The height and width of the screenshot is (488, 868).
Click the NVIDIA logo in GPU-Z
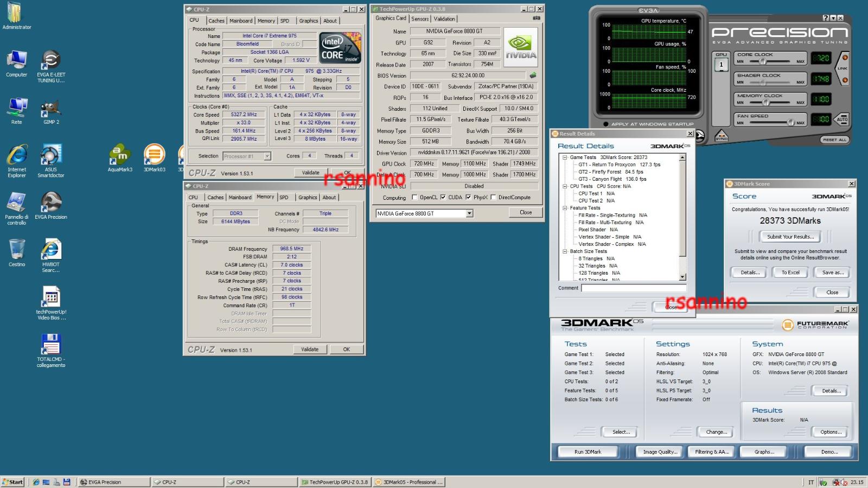coord(520,47)
